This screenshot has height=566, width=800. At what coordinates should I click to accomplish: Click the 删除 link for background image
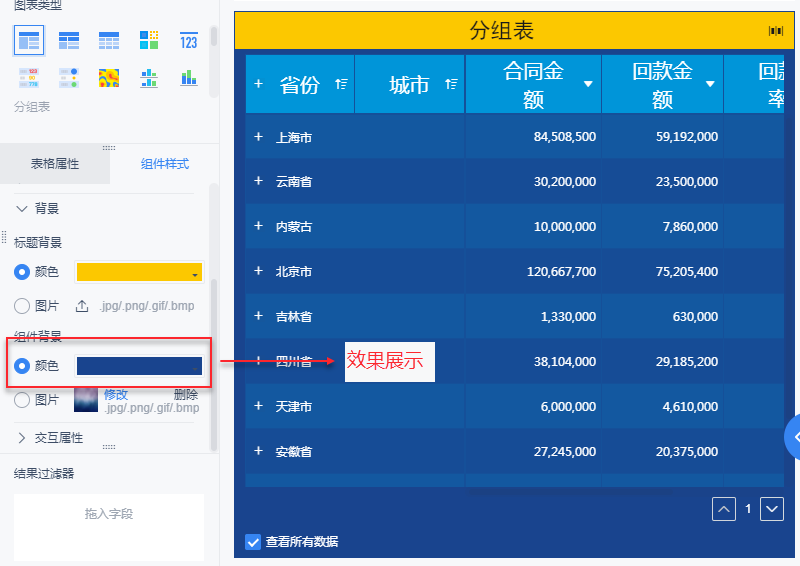(x=186, y=395)
